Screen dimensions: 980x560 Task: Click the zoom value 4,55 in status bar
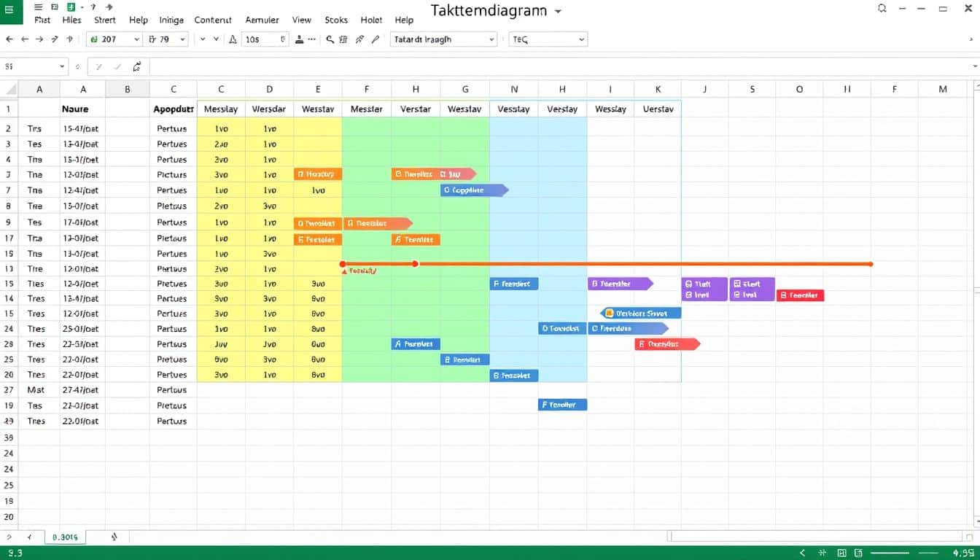tap(963, 553)
